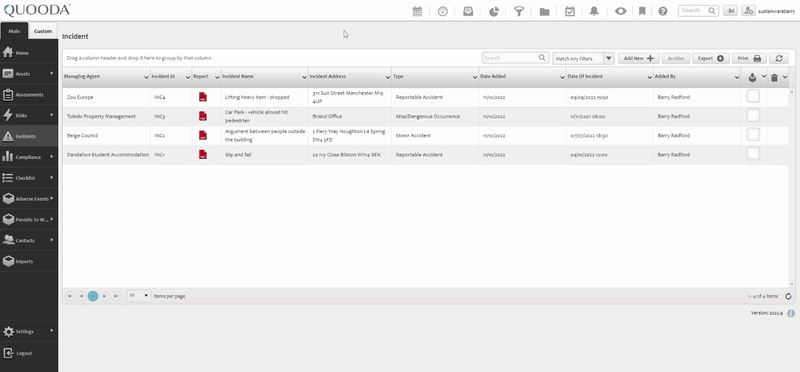Open the user profile icon
This screenshot has width=800, height=372.
coord(748,11)
